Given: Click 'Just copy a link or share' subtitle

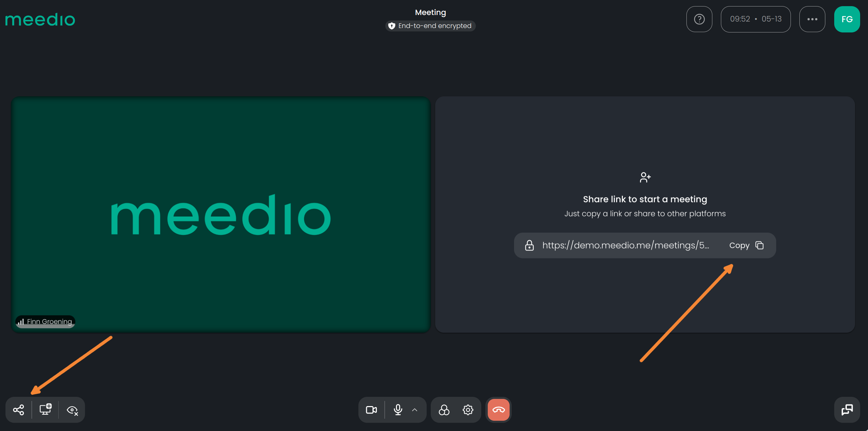Looking at the screenshot, I should (645, 213).
